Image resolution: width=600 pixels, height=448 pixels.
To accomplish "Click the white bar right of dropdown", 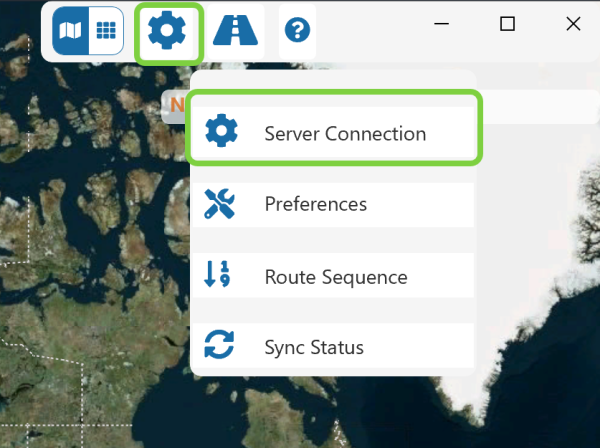I will [538, 107].
